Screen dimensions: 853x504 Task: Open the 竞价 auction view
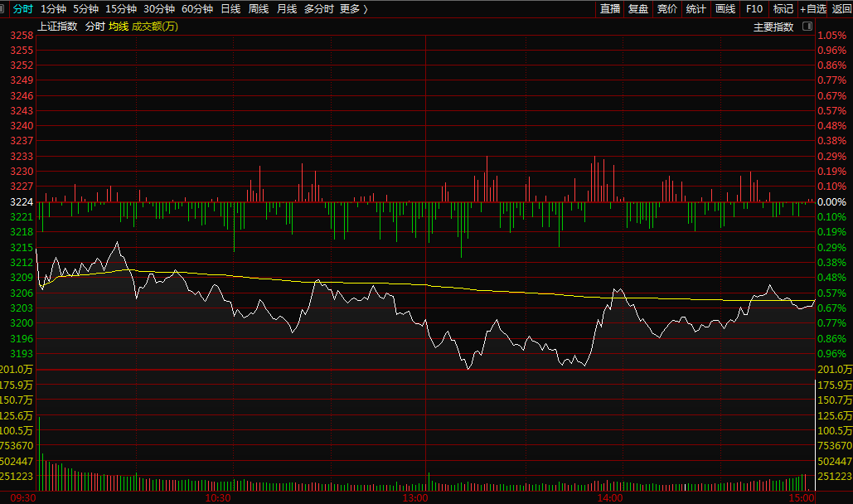pos(666,9)
